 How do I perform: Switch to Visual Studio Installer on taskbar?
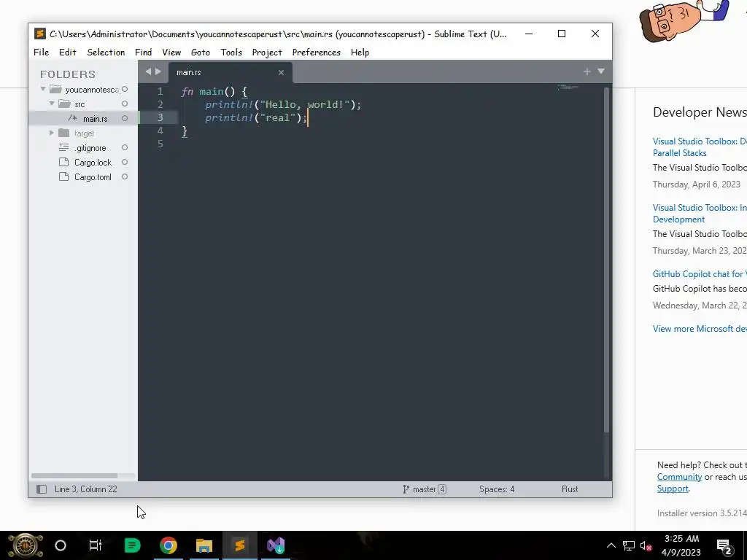pyautogui.click(x=276, y=545)
